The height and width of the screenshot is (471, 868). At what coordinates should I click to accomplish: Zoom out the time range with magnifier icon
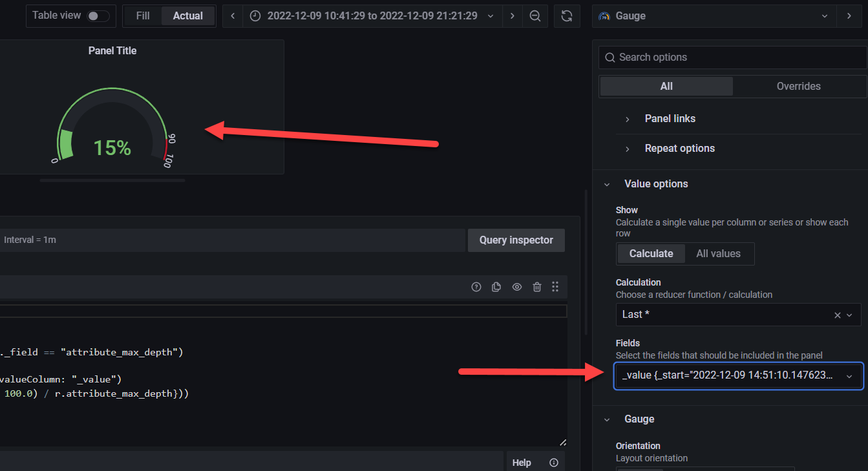[x=535, y=16]
